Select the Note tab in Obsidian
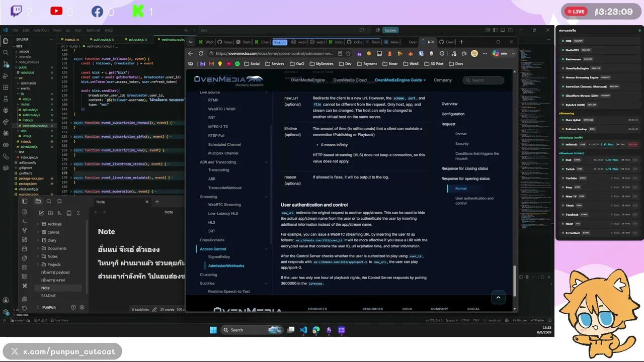This screenshot has width=644, height=362. click(x=123, y=202)
